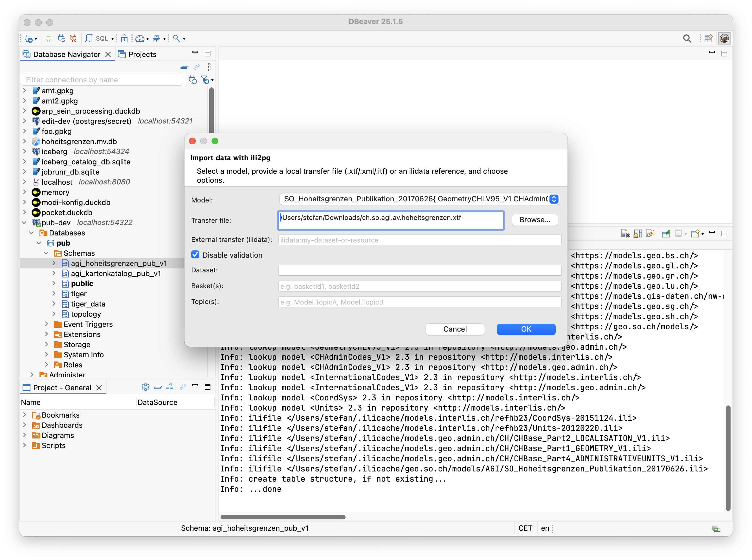Click the Dataset input field

[420, 270]
